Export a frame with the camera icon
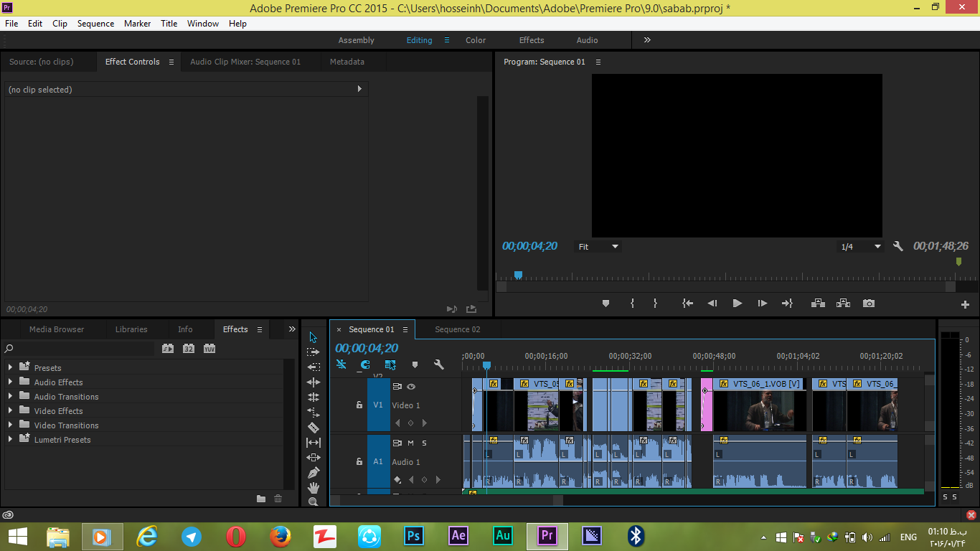Image resolution: width=980 pixels, height=551 pixels. 869,303
